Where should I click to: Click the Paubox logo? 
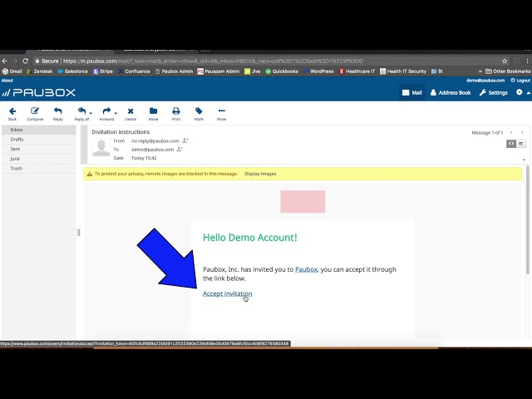click(39, 92)
